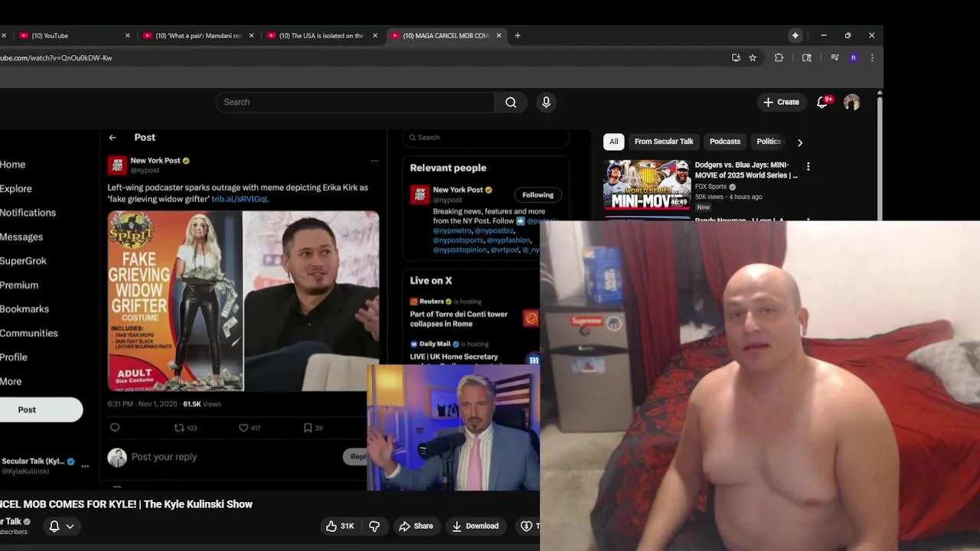Screen dimensions: 980x551
Task: Open the account avatar menu
Action: (851, 102)
